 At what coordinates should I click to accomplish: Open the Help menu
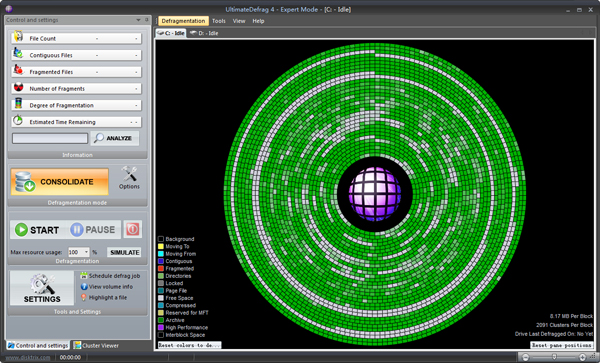(x=258, y=21)
